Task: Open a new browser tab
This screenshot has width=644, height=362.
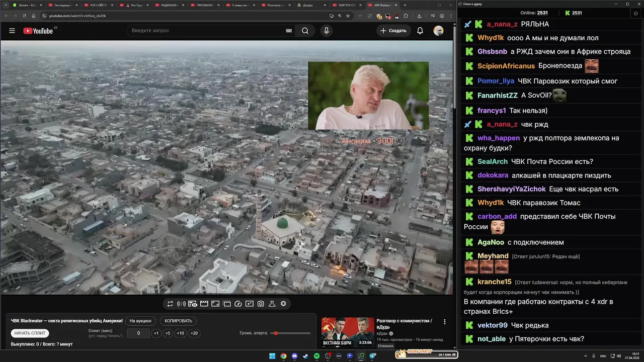Action: point(405,5)
